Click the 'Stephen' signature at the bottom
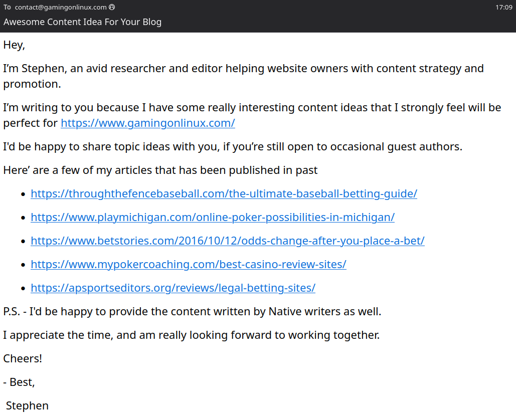The image size is (516, 420). (x=27, y=405)
